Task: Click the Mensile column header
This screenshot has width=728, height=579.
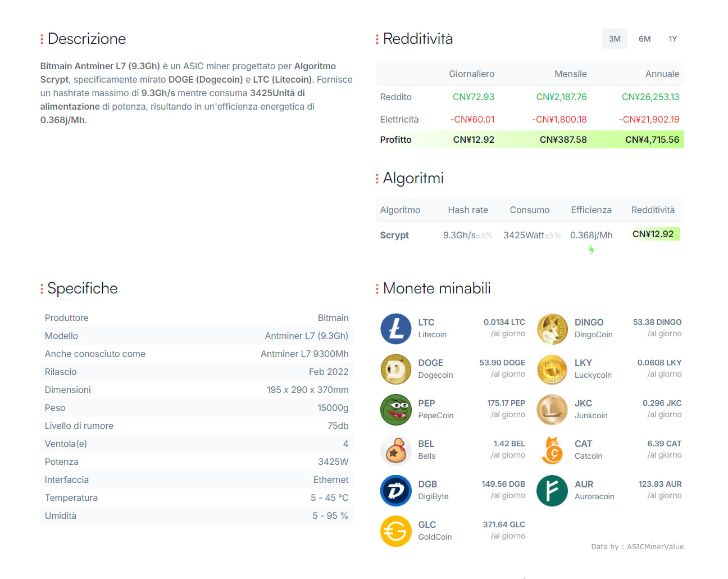Action: pyautogui.click(x=571, y=74)
